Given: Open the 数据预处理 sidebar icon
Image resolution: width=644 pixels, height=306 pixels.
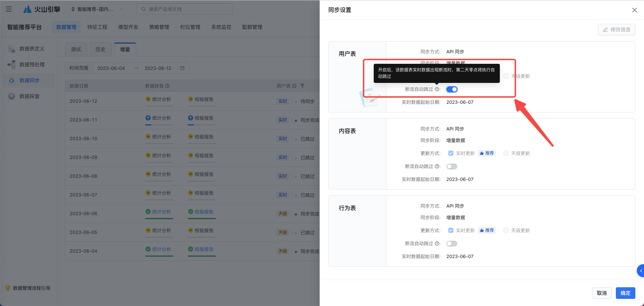Looking at the screenshot, I should [12, 65].
